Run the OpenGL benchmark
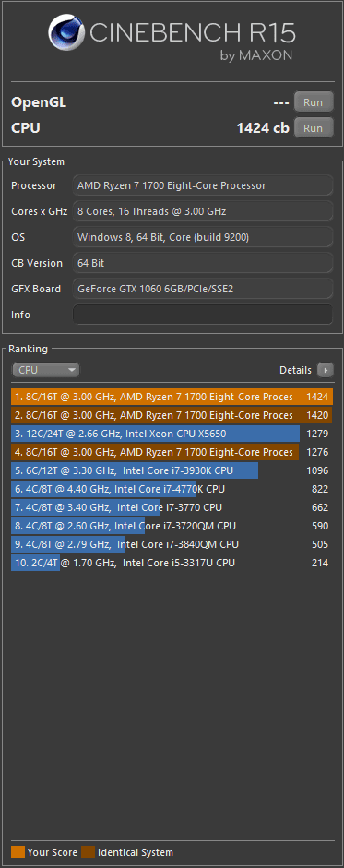The image size is (344, 868). pyautogui.click(x=313, y=102)
